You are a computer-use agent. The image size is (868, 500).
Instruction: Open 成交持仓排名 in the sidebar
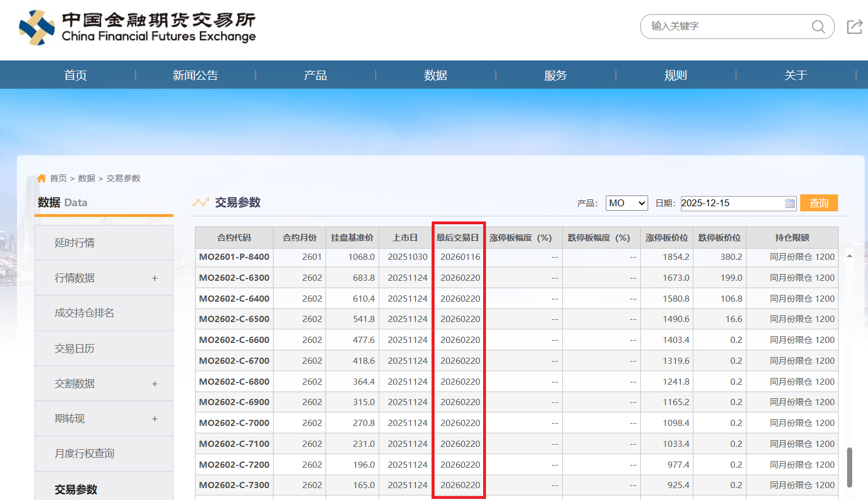(84, 313)
